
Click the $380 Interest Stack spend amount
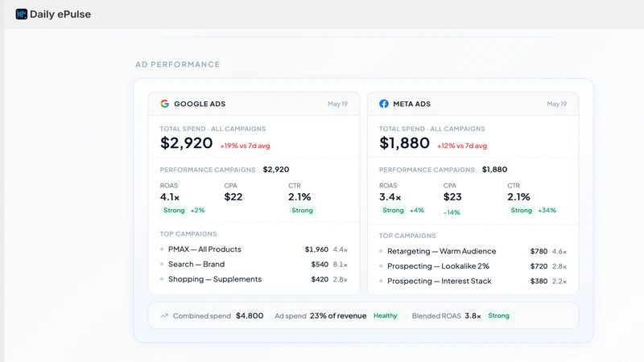pos(539,281)
